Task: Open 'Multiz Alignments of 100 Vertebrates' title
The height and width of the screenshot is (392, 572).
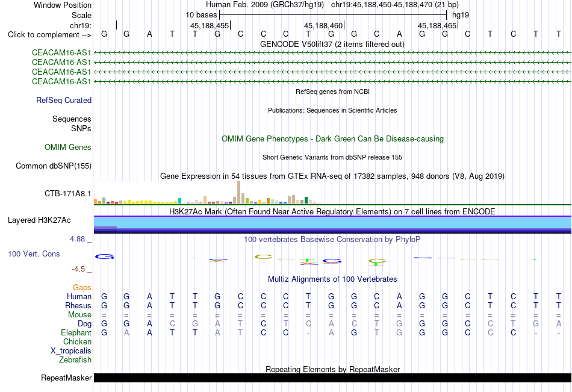Action: point(332,279)
